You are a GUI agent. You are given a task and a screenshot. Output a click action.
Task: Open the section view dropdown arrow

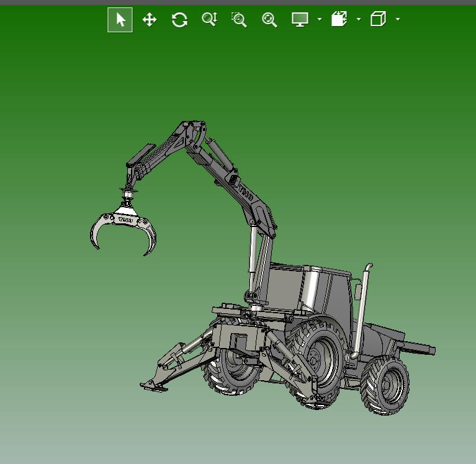pos(359,19)
